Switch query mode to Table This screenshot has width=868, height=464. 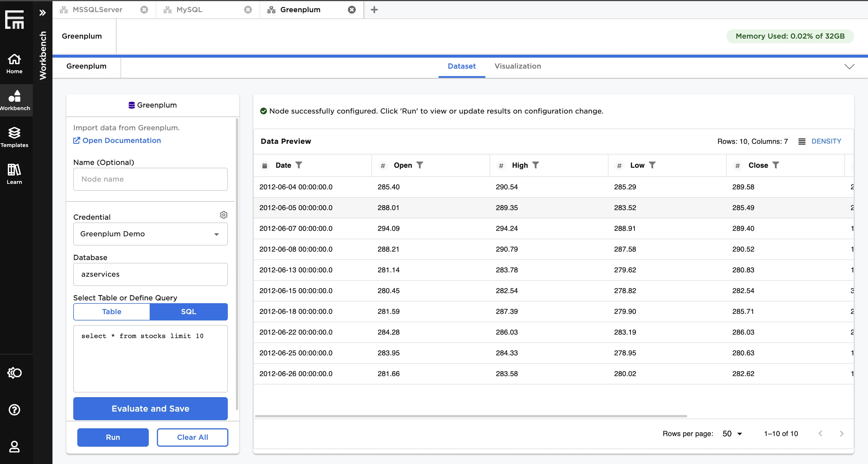click(x=111, y=312)
